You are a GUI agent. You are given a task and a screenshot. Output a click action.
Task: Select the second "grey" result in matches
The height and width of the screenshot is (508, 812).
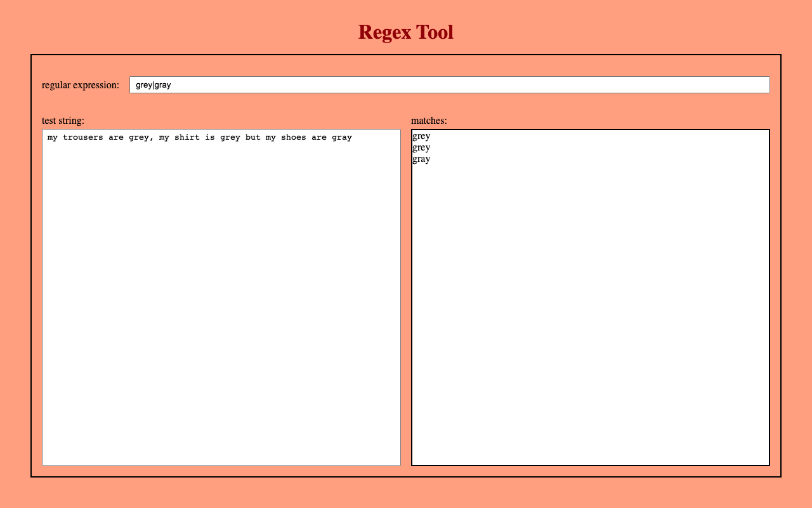(x=421, y=147)
